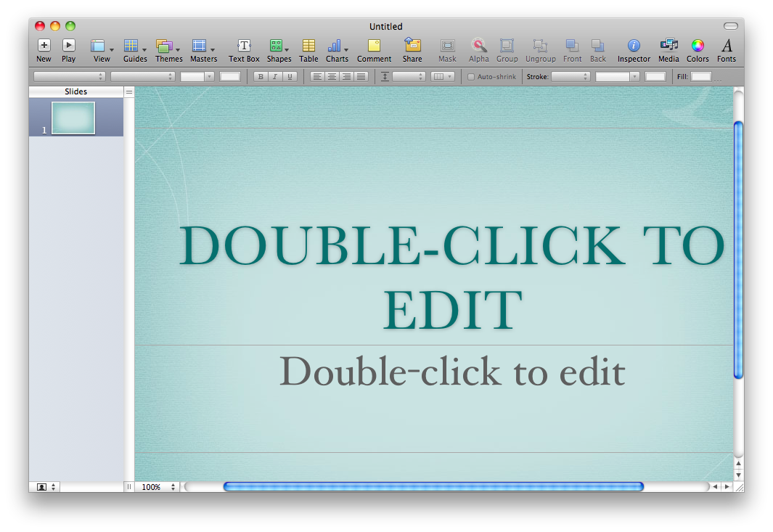Toggle bold text formatting
Viewport: 773px width, 532px height.
coord(261,76)
